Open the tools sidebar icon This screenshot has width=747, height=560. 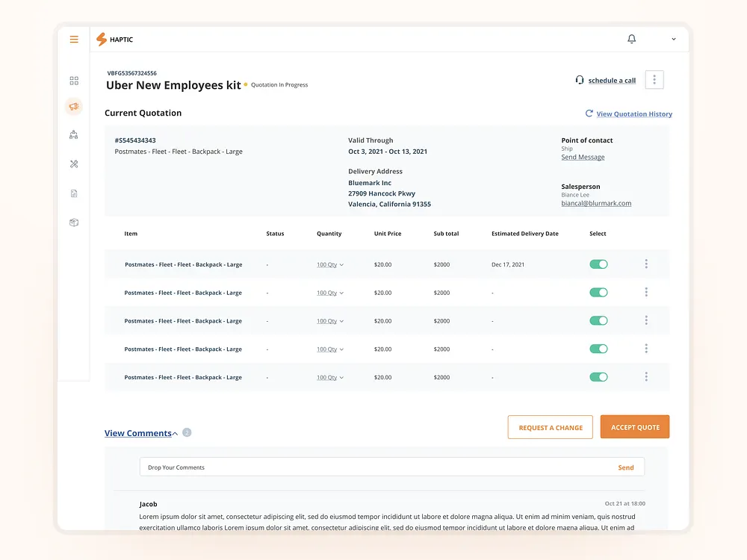[x=74, y=164]
